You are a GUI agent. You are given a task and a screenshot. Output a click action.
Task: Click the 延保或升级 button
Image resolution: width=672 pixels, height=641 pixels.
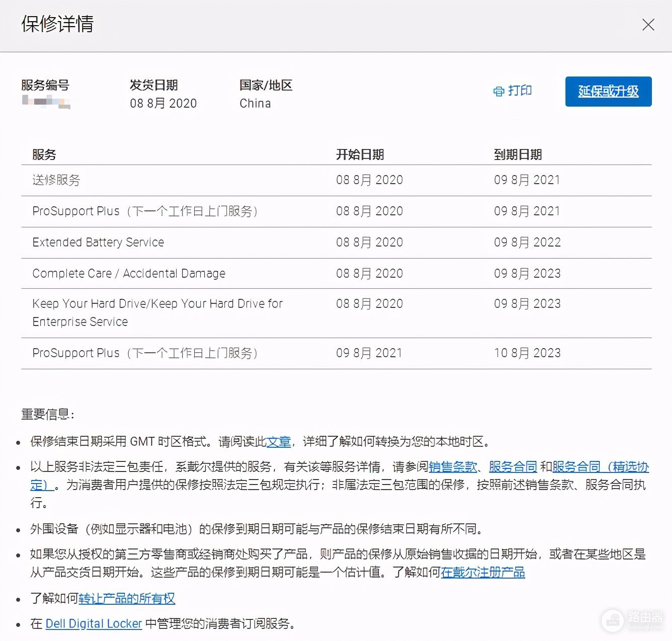tap(608, 92)
